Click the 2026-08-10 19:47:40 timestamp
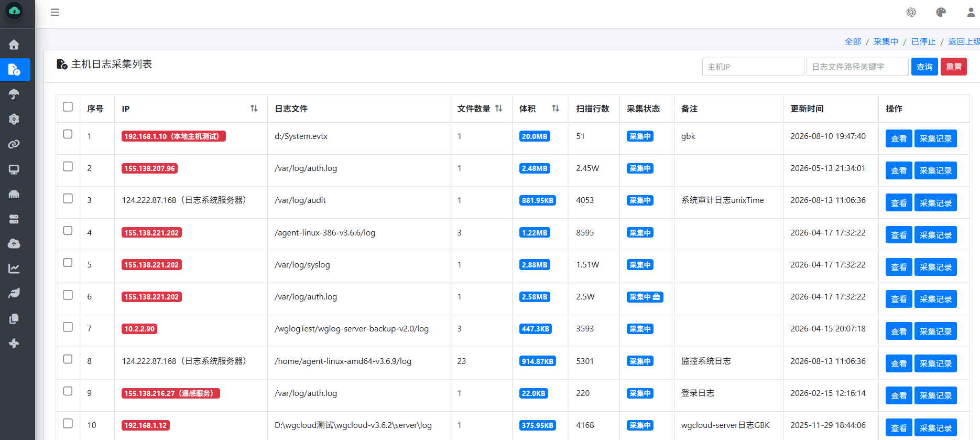Screen dimensions: 980x440 coord(828,136)
